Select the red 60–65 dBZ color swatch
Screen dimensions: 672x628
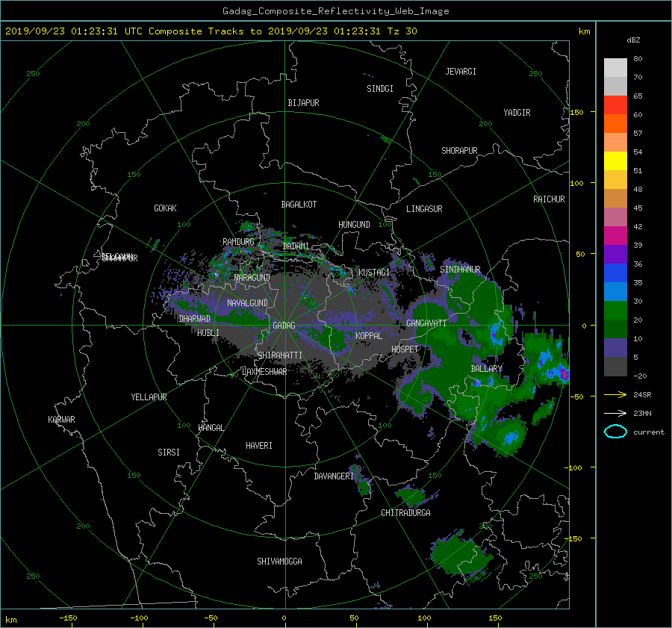click(x=615, y=105)
